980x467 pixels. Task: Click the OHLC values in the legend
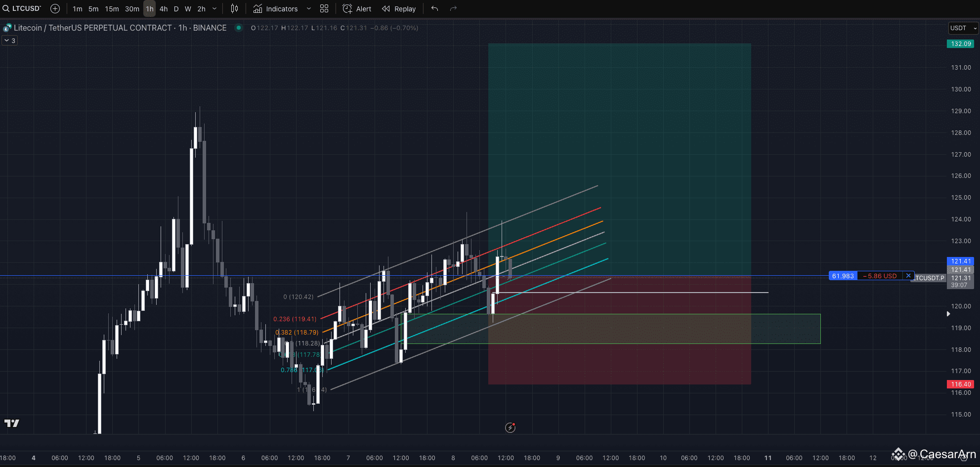[x=335, y=28]
